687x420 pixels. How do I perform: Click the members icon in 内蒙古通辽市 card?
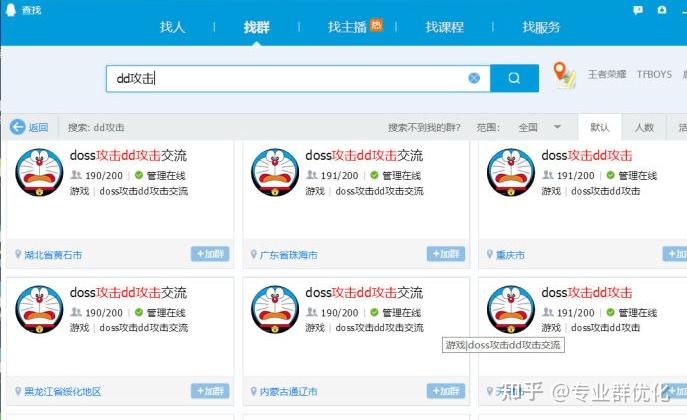(312, 312)
